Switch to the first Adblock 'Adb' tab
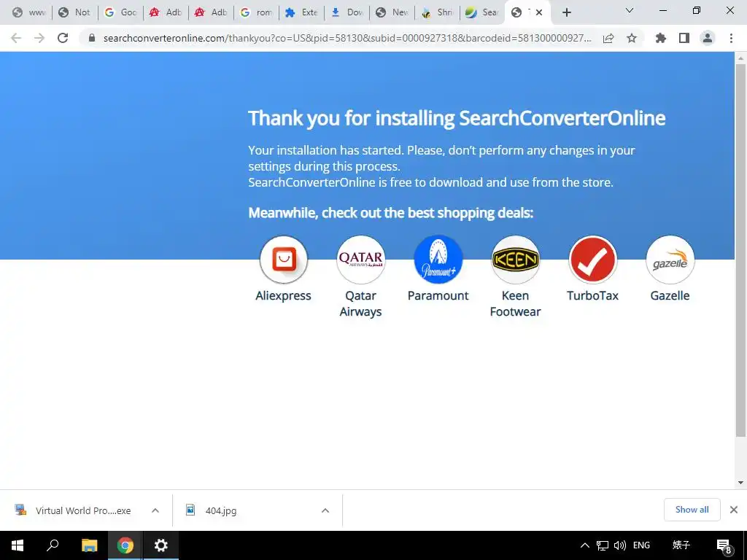Screen dimensions: 747x560 pyautogui.click(x=166, y=12)
